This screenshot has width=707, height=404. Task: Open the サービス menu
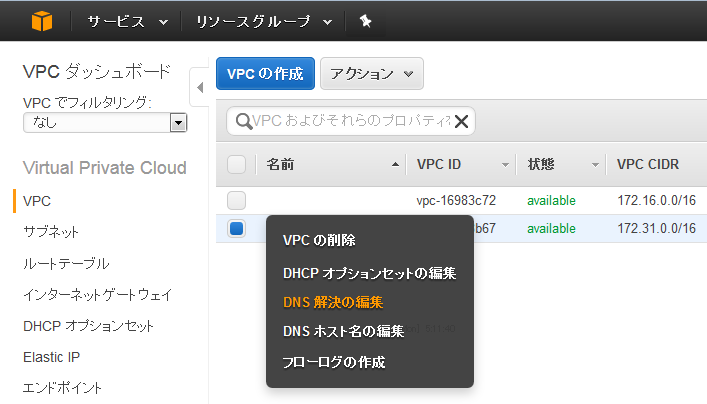point(127,21)
